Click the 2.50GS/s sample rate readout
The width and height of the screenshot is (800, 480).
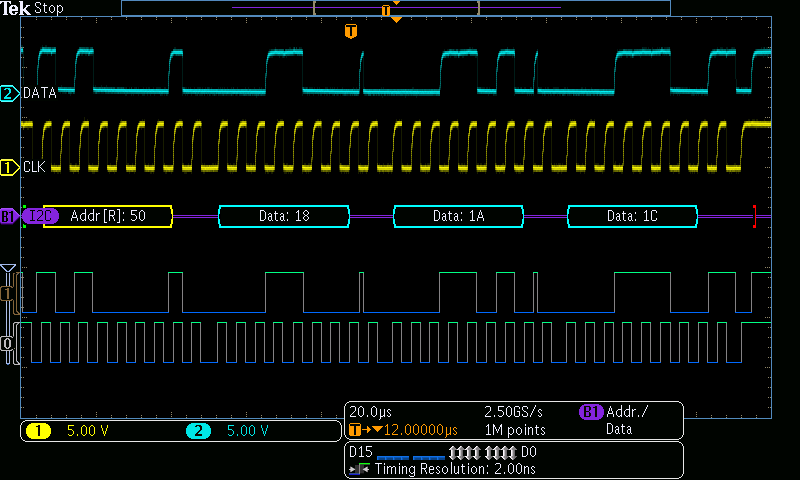click(513, 412)
